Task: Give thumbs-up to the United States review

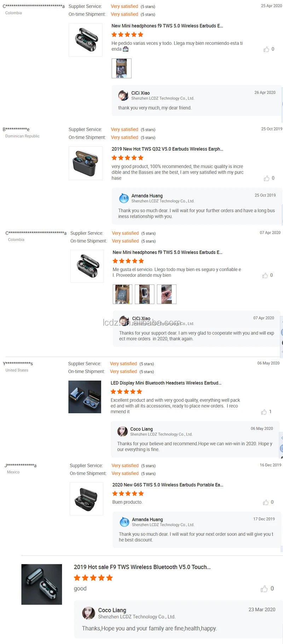Action: click(264, 412)
